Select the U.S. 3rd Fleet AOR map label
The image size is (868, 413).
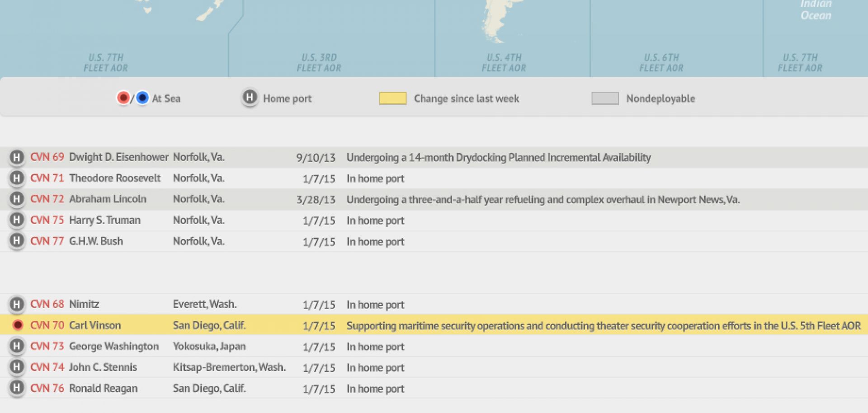(319, 63)
